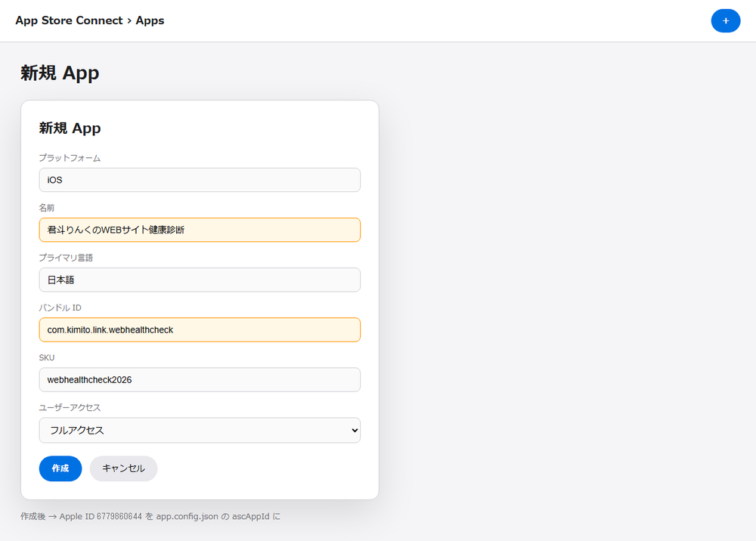Click the 作成 button
Image resolution: width=756 pixels, height=541 pixels.
point(60,468)
